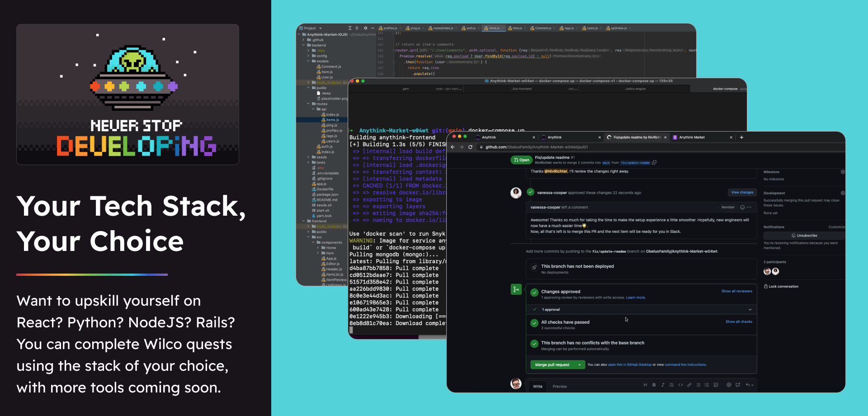The height and width of the screenshot is (416, 868).
Task: Click Lock conversation link
Action: point(781,286)
